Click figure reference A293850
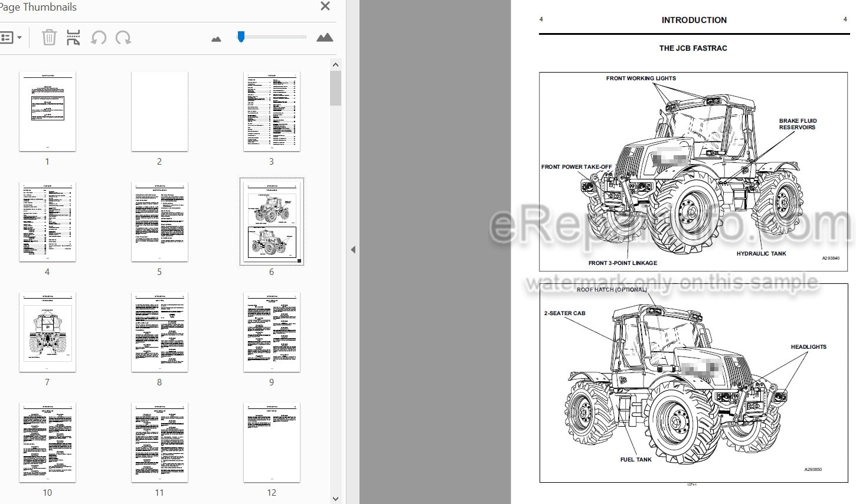856x504 pixels. click(812, 470)
